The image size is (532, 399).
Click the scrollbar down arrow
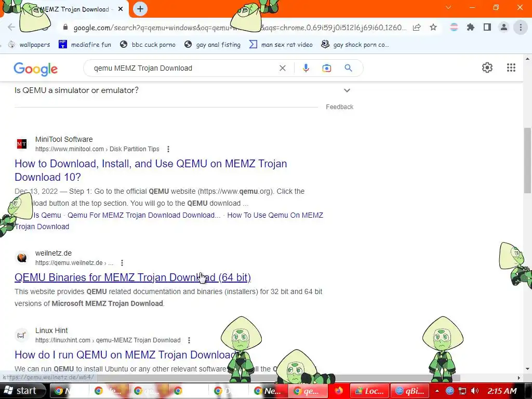(x=527, y=368)
